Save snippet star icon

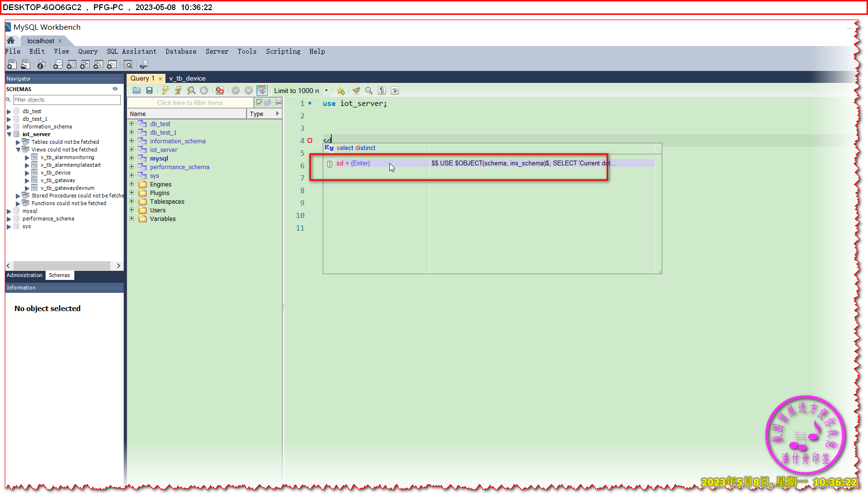[341, 91]
